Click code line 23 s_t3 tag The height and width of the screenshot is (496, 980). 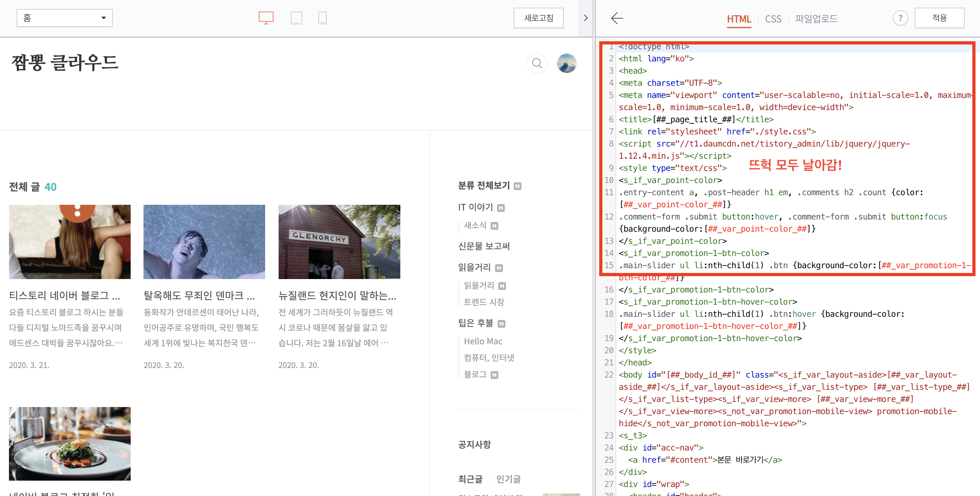(x=633, y=436)
